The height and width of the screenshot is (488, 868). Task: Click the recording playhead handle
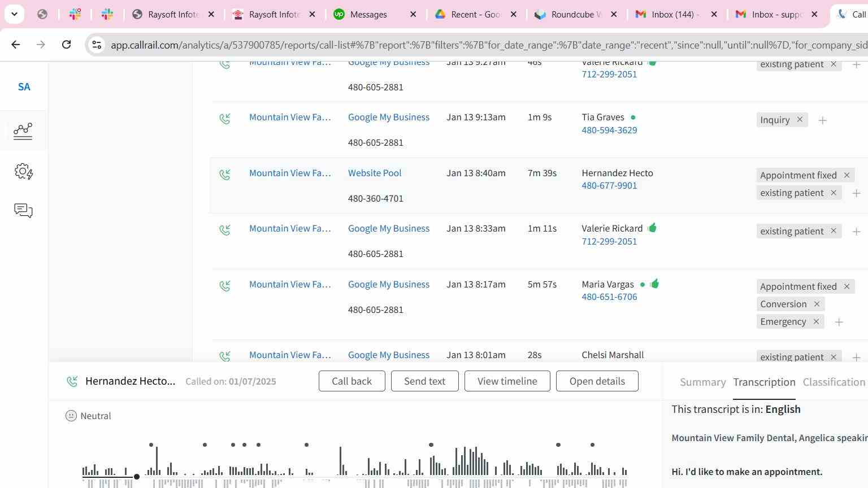coord(137,477)
